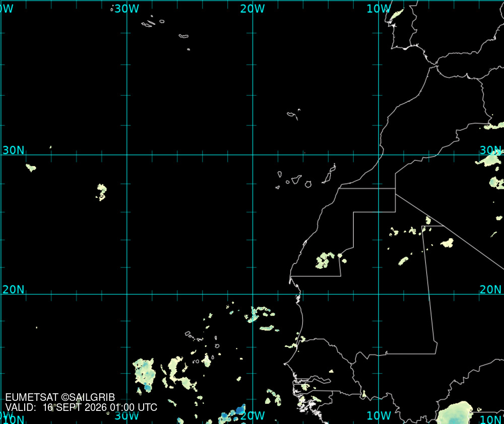Click the 20N and 20W grid intersection
Screen dimensions: 504x424
(x=253, y=294)
